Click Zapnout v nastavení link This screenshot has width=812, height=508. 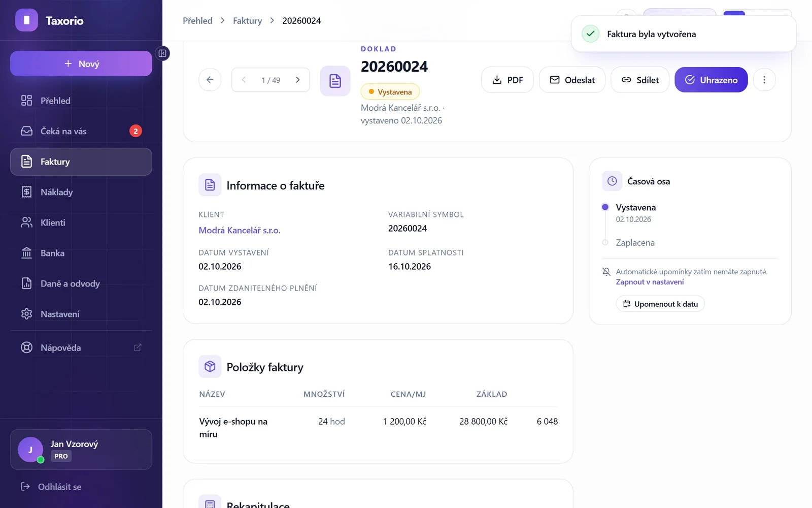(650, 282)
